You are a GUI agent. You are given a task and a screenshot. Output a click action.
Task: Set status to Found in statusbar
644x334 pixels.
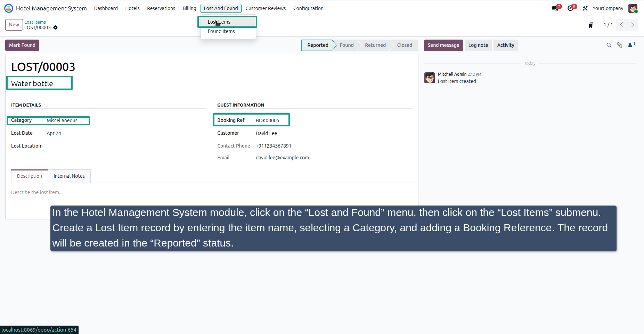click(347, 45)
